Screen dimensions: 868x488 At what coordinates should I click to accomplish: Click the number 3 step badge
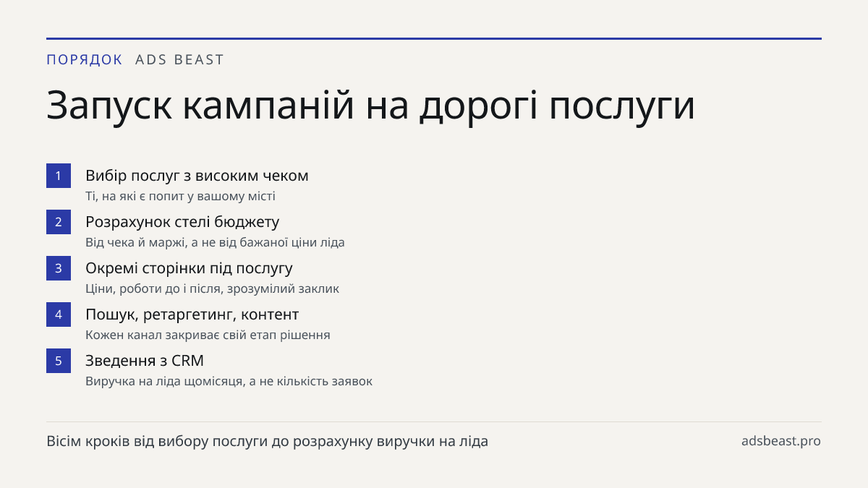coord(59,268)
